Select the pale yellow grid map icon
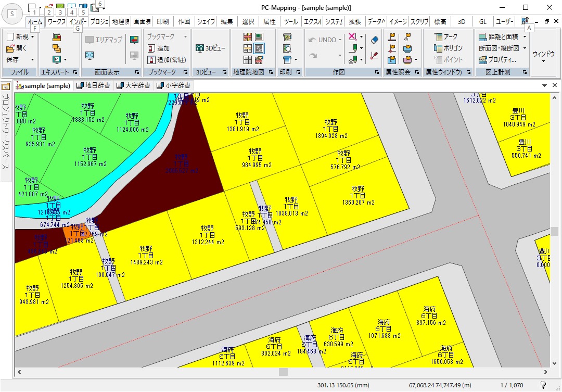 pyautogui.click(x=248, y=48)
